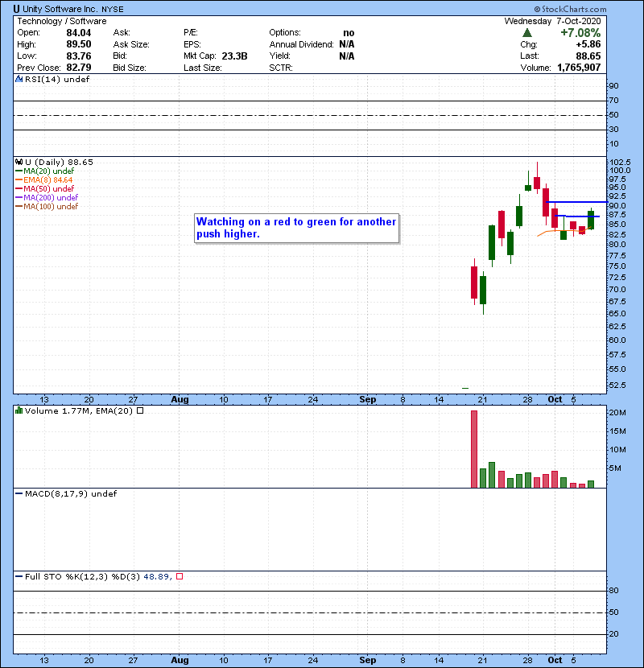Click the High value 89.50
This screenshot has height=668, width=644.
78,44
